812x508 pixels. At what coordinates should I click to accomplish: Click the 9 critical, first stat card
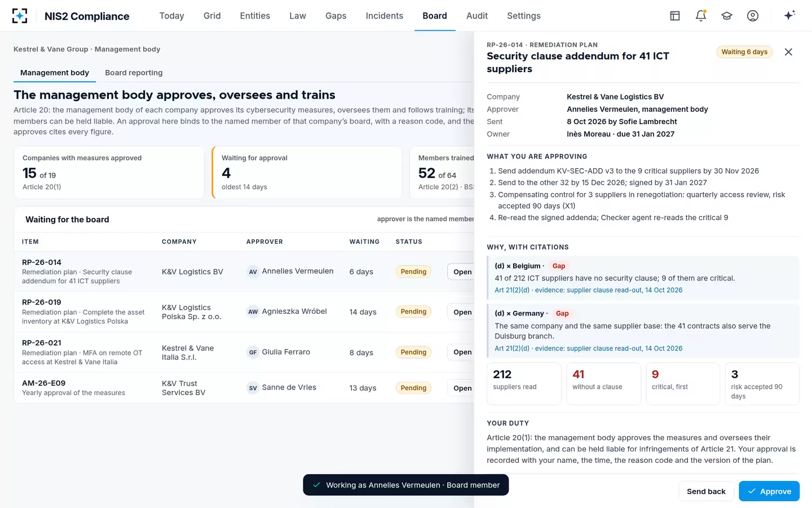(x=683, y=384)
